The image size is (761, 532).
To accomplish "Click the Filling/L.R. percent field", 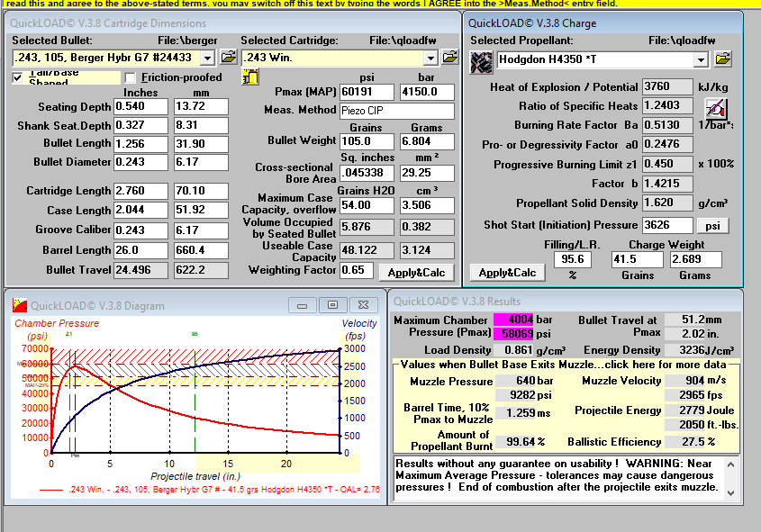I will pyautogui.click(x=573, y=259).
